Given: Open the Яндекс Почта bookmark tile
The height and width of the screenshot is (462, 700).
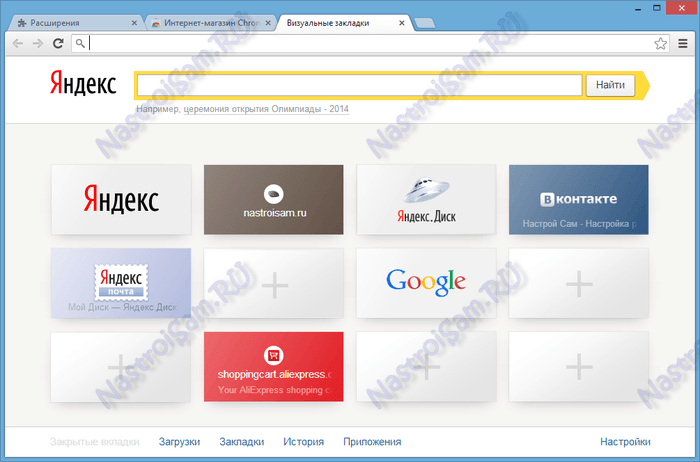Looking at the screenshot, I should (121, 283).
